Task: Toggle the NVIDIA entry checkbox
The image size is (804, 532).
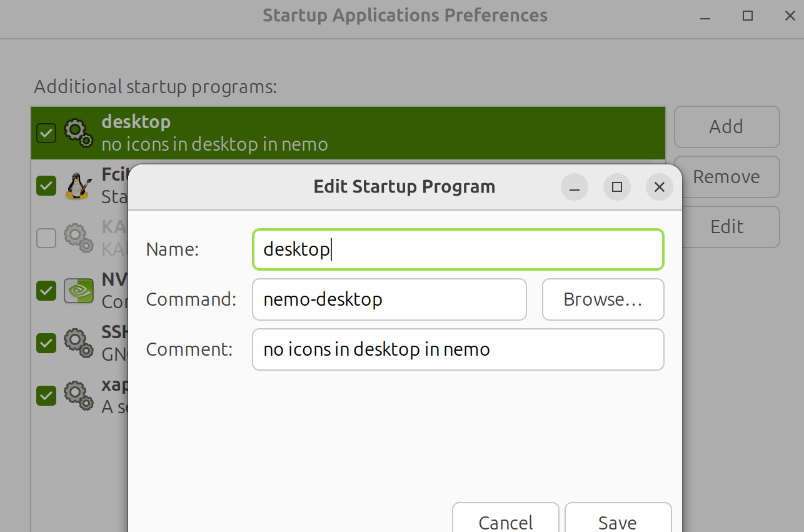Action: pos(46,291)
